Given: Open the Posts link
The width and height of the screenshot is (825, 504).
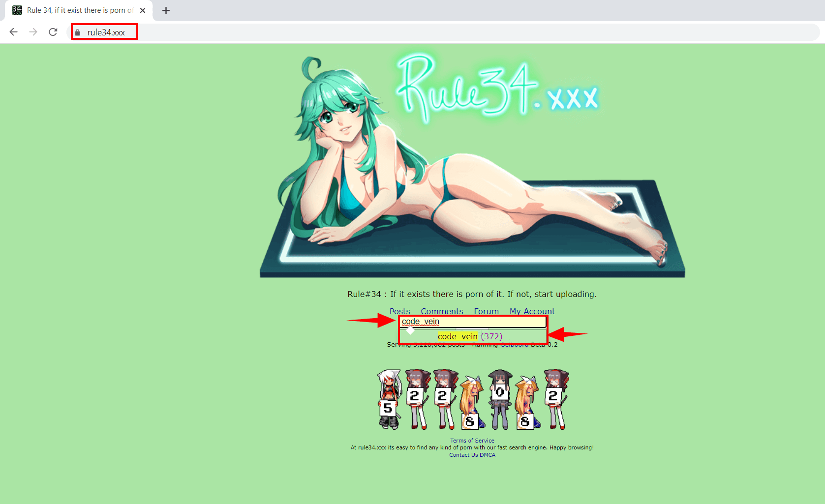Looking at the screenshot, I should coord(399,311).
